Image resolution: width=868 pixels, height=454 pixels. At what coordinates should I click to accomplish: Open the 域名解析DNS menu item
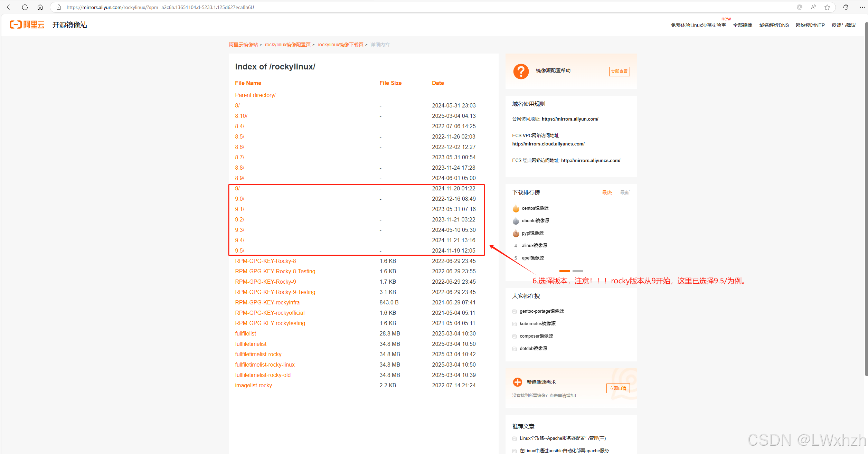pos(774,25)
